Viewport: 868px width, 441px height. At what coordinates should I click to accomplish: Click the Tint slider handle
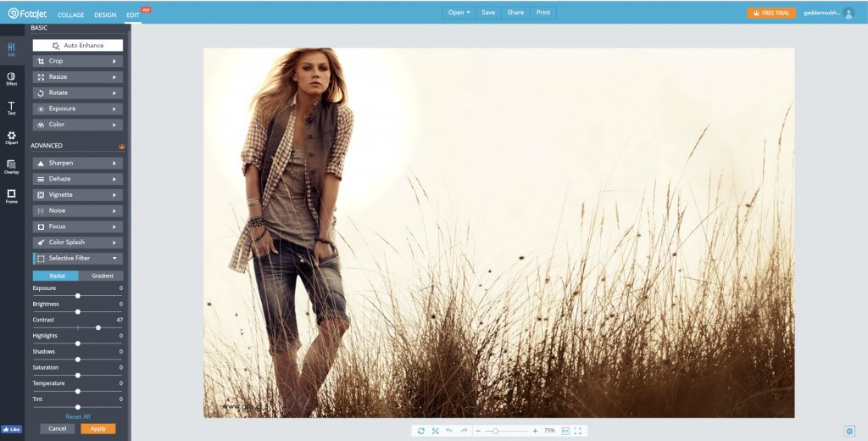tap(77, 407)
